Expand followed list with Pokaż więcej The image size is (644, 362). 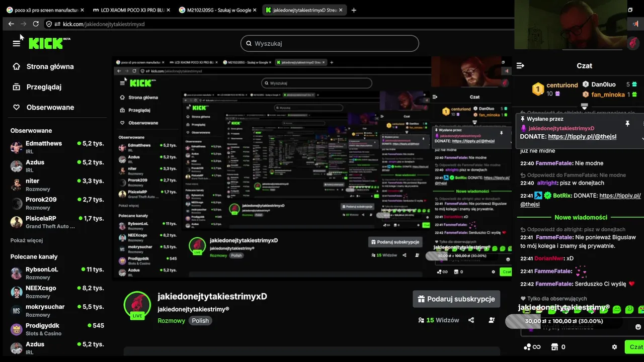[x=27, y=240]
